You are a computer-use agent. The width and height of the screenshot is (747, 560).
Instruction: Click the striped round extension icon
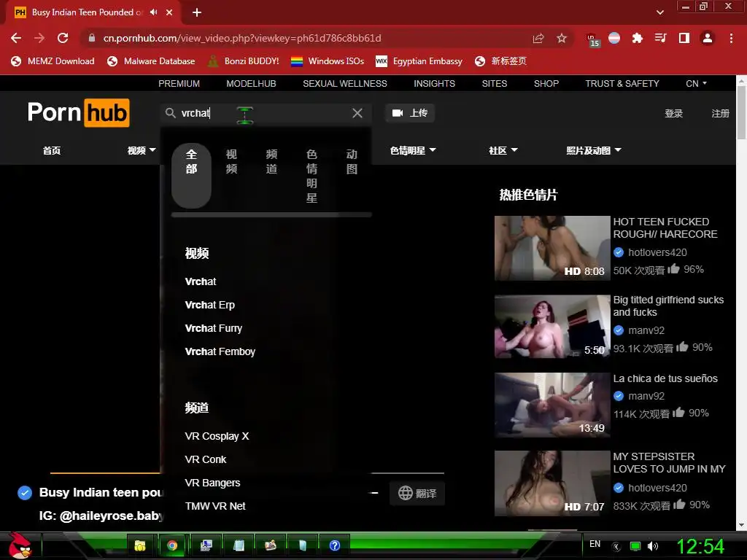point(614,38)
